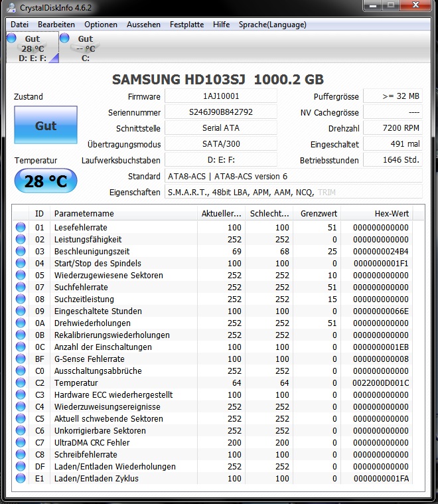This screenshot has width=438, height=504.
Task: Click the status orb for G-Sense Fehlerrate
Action: click(x=21, y=359)
